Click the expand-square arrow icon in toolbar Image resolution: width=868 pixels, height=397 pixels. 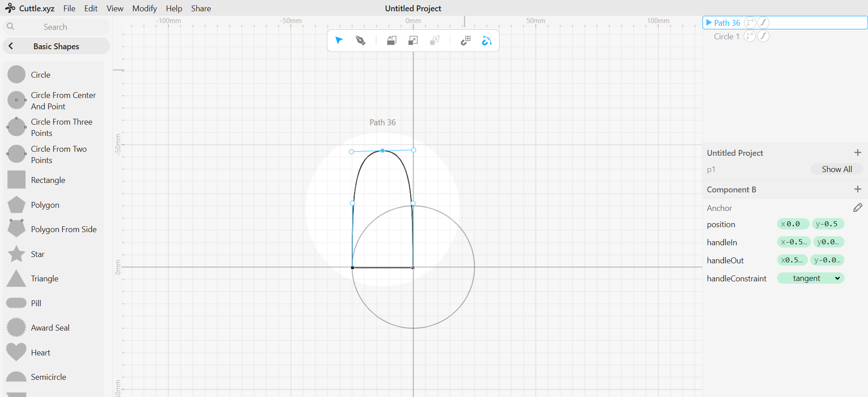tap(413, 41)
